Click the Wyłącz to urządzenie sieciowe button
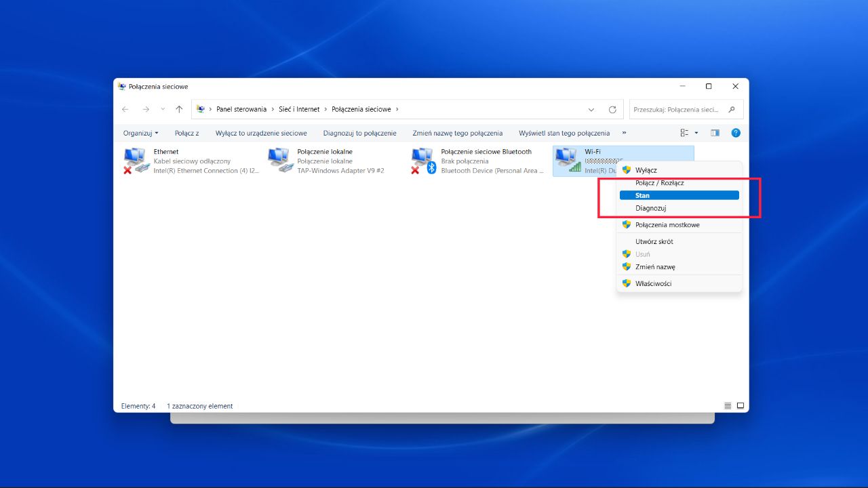 point(261,133)
